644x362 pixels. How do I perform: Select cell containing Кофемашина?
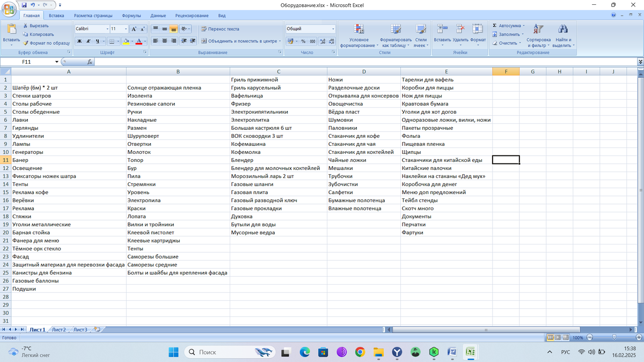pos(278,144)
